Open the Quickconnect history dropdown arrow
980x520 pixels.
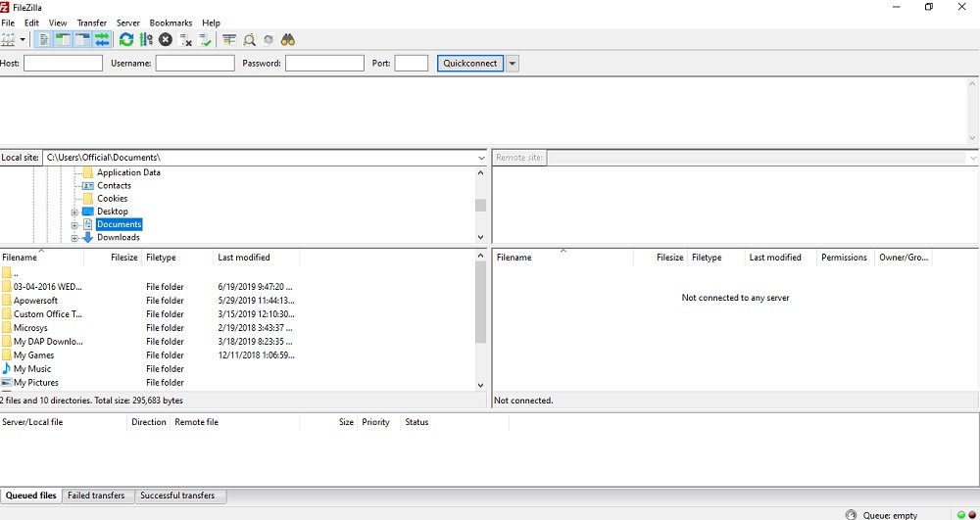pos(512,63)
